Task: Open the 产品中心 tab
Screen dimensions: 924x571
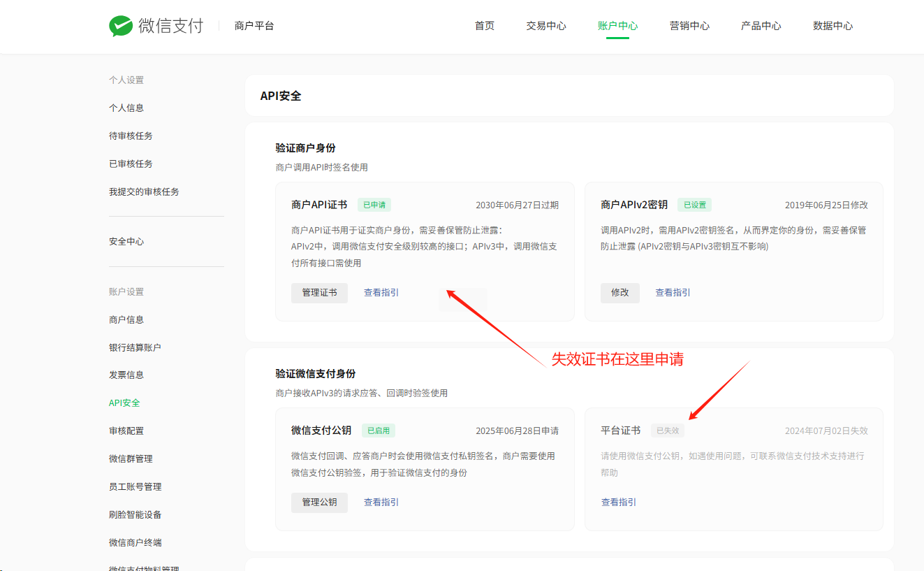Action: [x=761, y=26]
